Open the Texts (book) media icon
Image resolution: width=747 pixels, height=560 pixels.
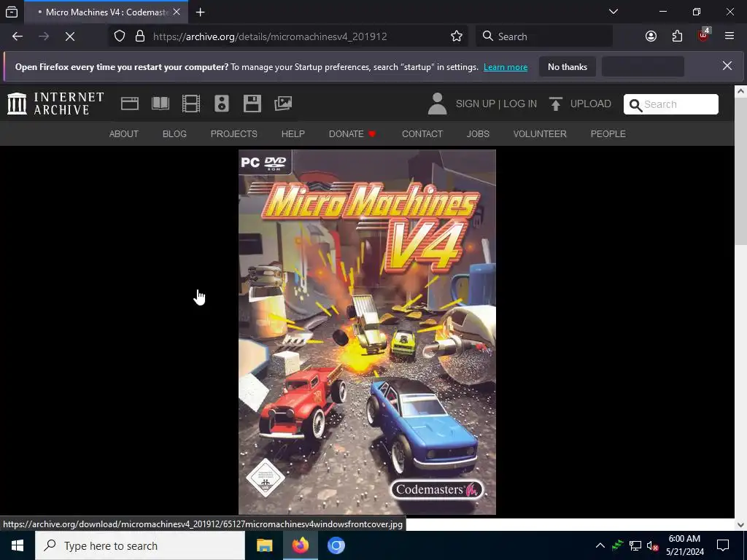click(x=160, y=104)
